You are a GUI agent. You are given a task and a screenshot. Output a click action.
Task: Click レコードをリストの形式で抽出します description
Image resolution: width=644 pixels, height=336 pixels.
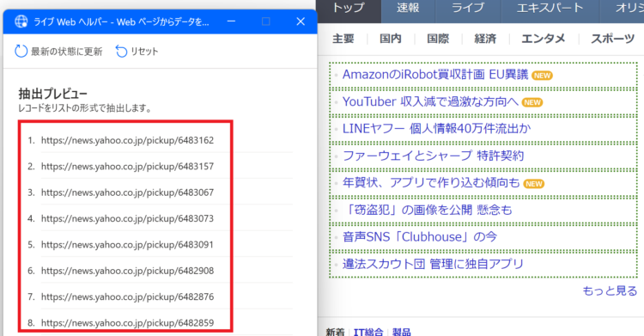(85, 108)
